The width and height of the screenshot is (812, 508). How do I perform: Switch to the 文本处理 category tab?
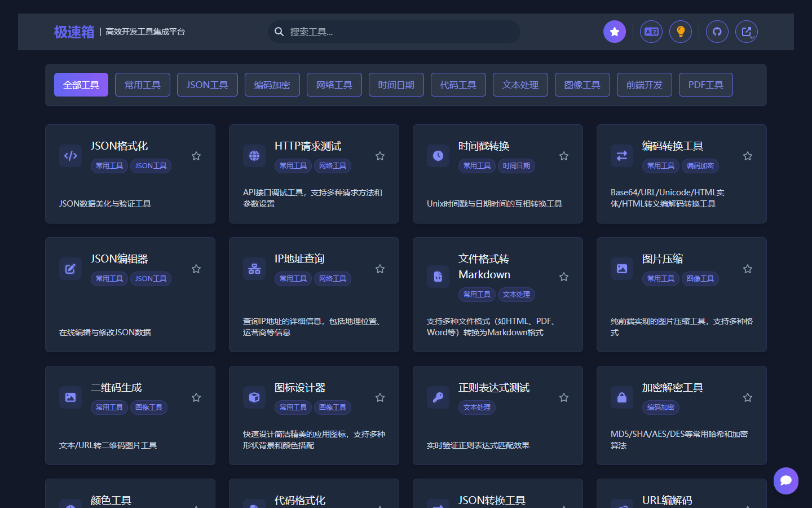click(x=520, y=85)
